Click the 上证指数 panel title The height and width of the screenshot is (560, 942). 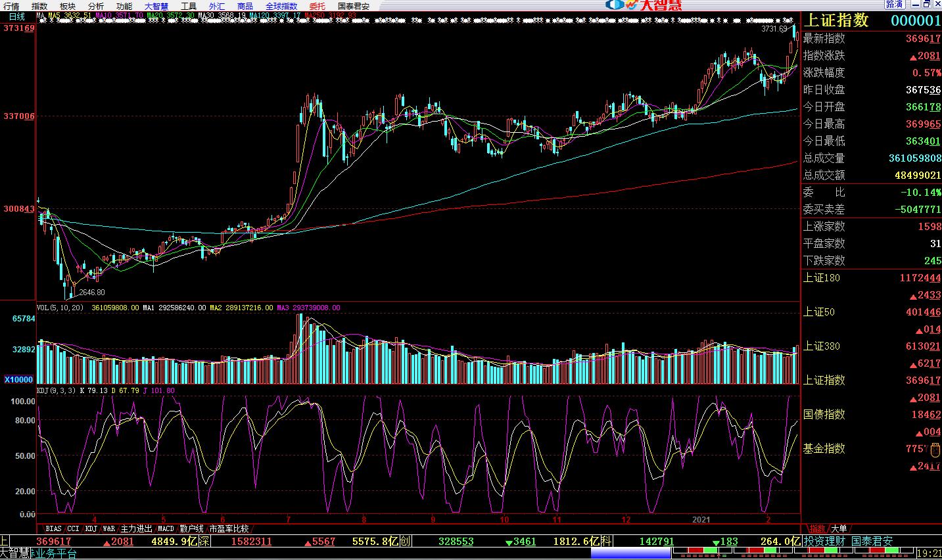(836, 20)
